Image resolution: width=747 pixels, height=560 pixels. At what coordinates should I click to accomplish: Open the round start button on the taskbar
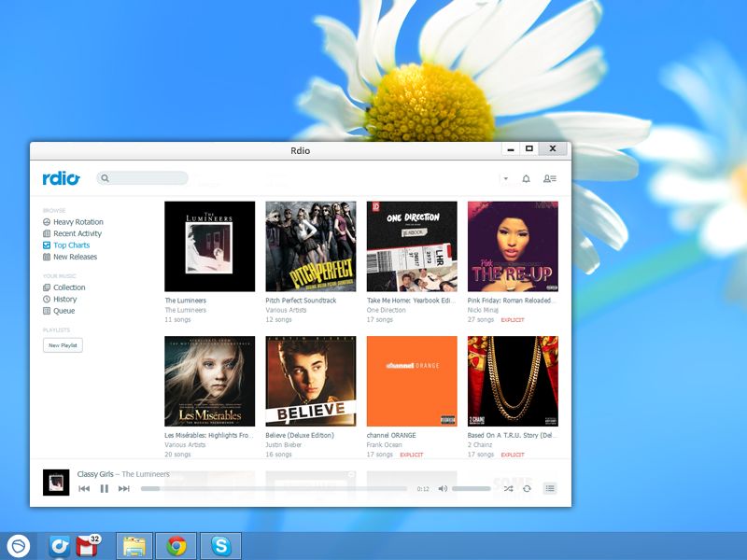click(x=19, y=546)
